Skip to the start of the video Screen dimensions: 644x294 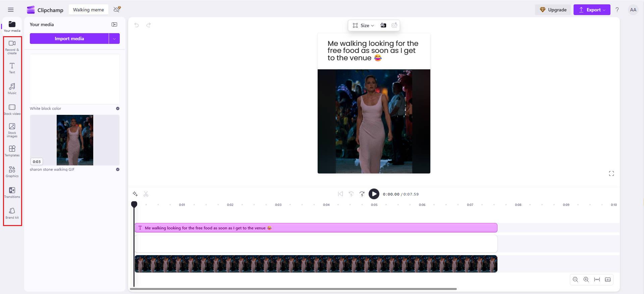point(340,194)
